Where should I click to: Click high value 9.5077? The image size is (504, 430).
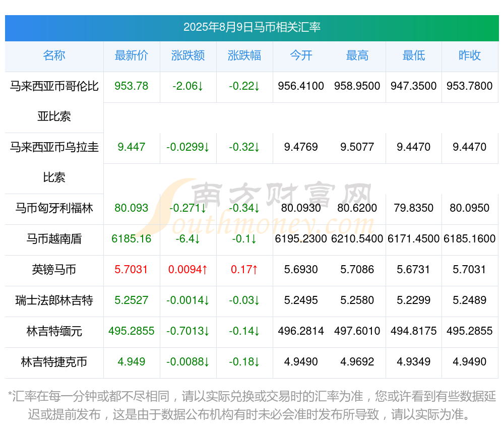coord(357,147)
